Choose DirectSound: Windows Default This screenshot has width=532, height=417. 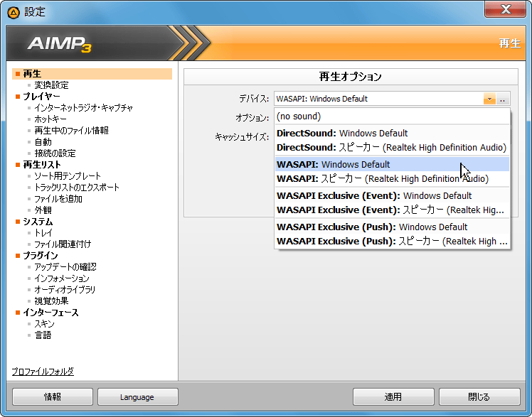(x=392, y=133)
